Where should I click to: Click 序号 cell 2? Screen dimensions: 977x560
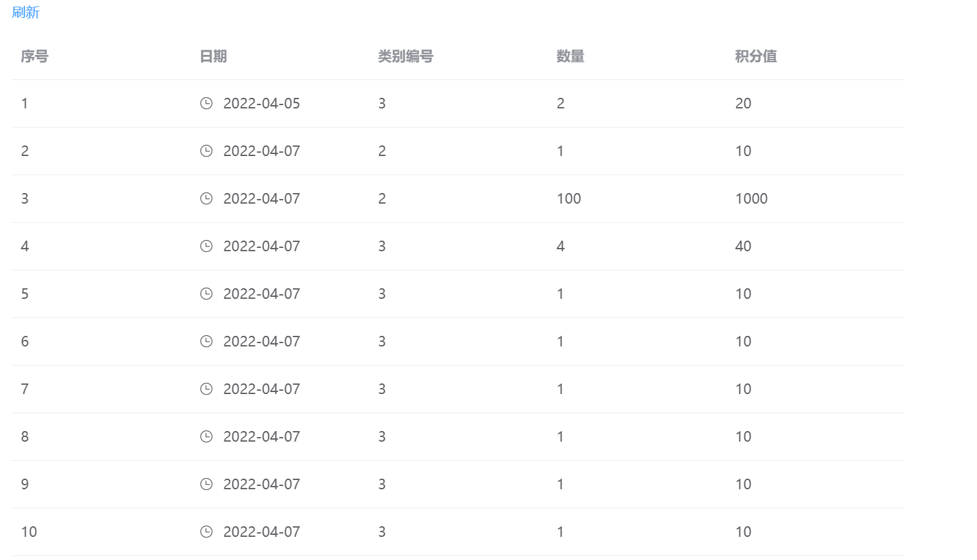point(24,151)
